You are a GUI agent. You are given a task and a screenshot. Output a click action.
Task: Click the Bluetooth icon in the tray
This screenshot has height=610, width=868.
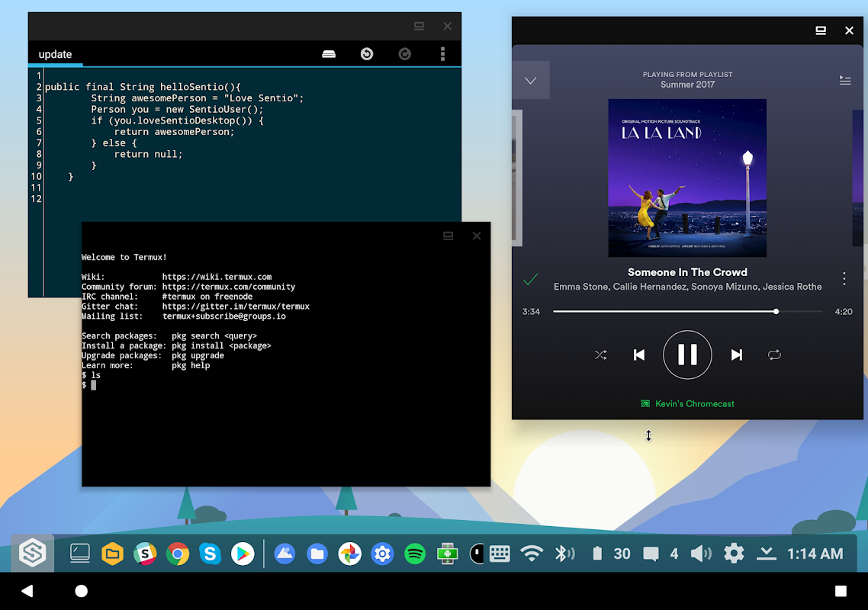(565, 554)
